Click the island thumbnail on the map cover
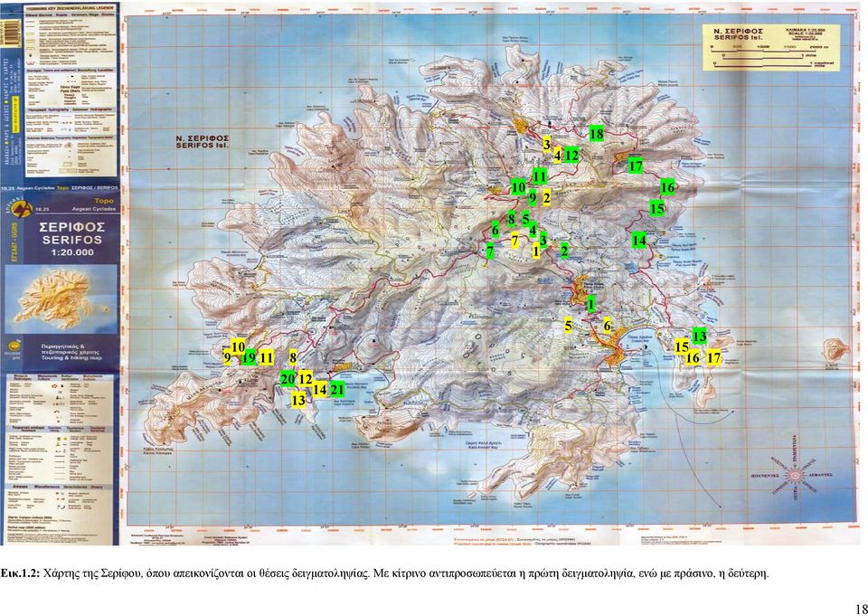The image size is (868, 616). click(61, 299)
